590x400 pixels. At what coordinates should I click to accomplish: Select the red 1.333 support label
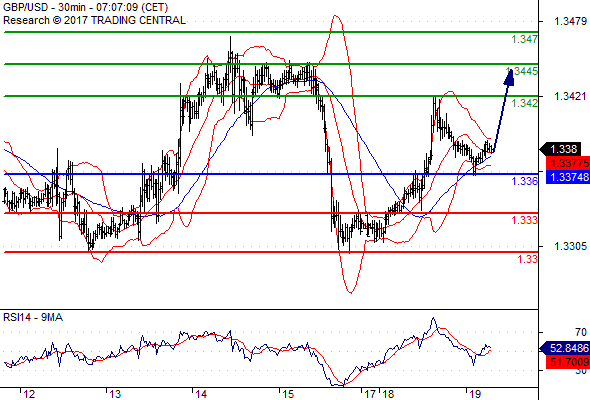pyautogui.click(x=525, y=220)
